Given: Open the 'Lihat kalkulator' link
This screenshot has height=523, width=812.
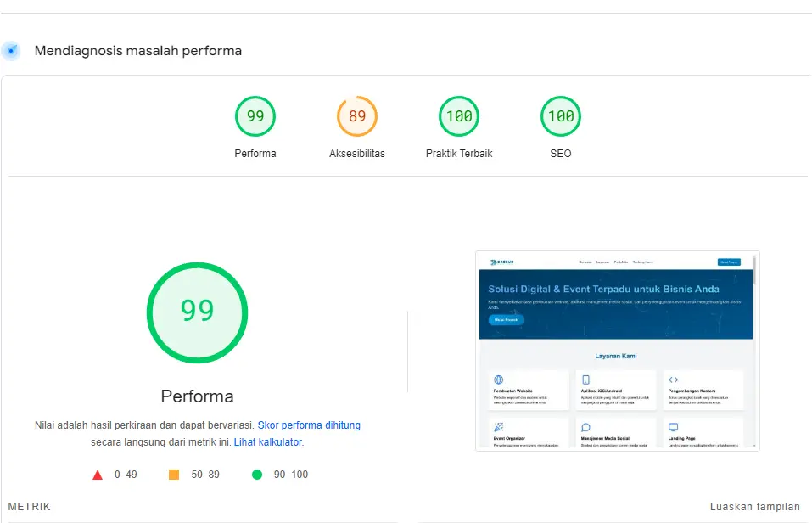Looking at the screenshot, I should 267,442.
